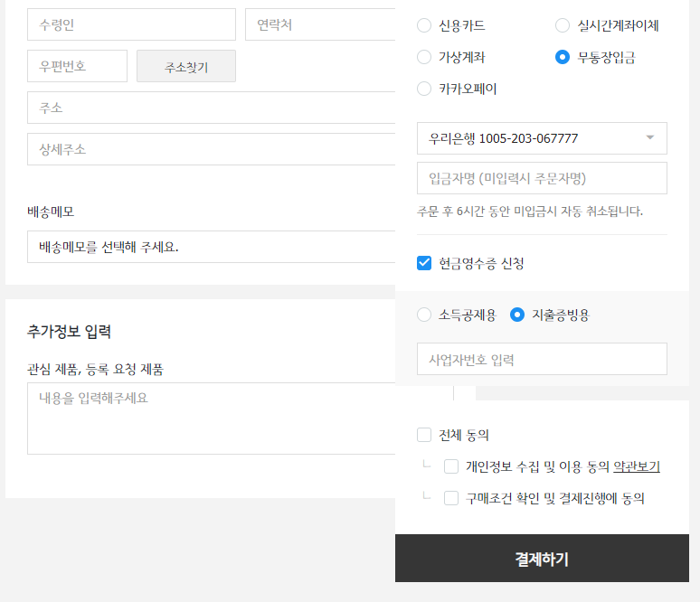The height and width of the screenshot is (602, 700).
Task: Open the 우리은행 account dropdown
Action: 542,138
